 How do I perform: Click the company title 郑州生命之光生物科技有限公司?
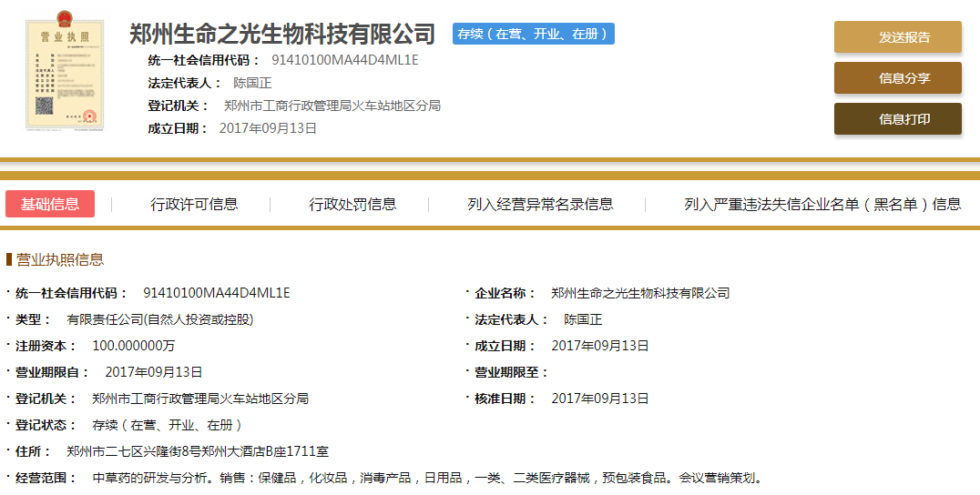click(281, 34)
